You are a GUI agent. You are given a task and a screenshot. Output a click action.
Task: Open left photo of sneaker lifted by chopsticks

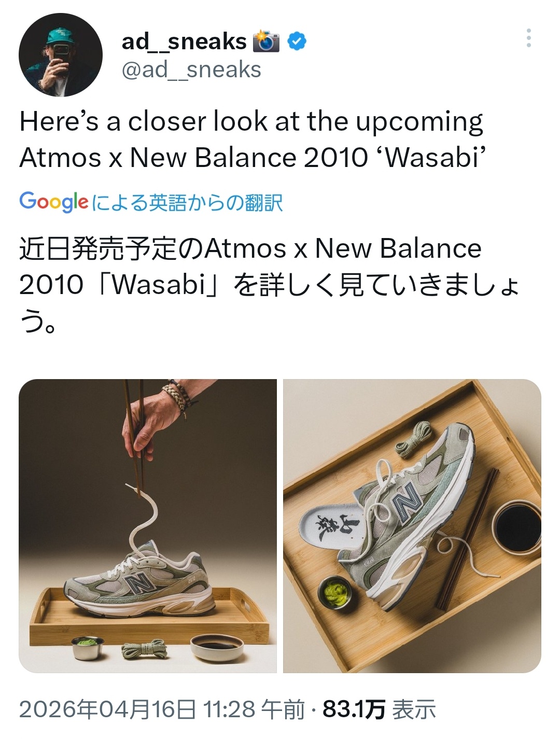click(148, 526)
